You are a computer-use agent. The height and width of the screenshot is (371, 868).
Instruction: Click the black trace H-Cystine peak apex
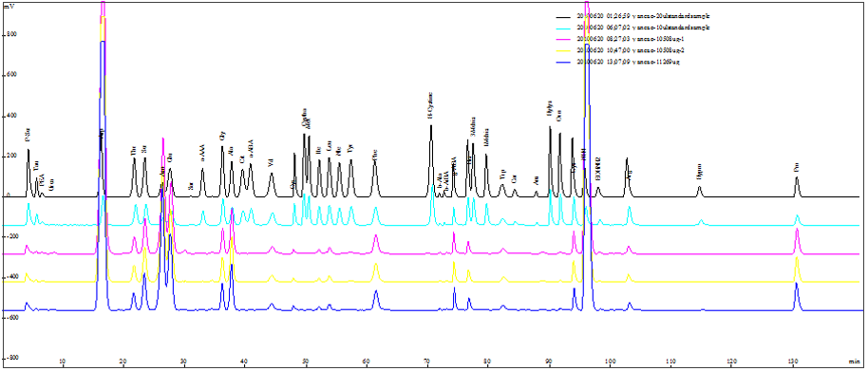coord(431,126)
